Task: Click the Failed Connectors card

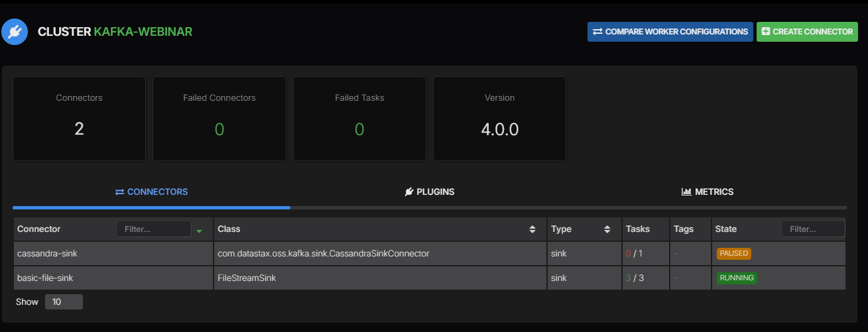Action: 219,119
